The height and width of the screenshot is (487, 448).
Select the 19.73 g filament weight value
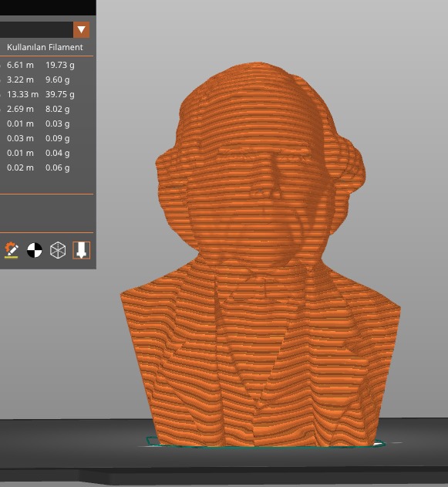60,65
